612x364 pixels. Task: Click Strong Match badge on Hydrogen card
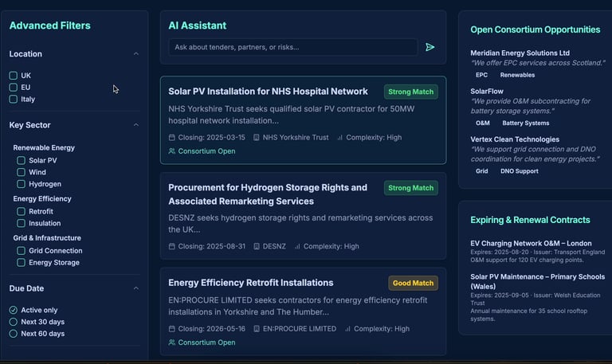(410, 188)
